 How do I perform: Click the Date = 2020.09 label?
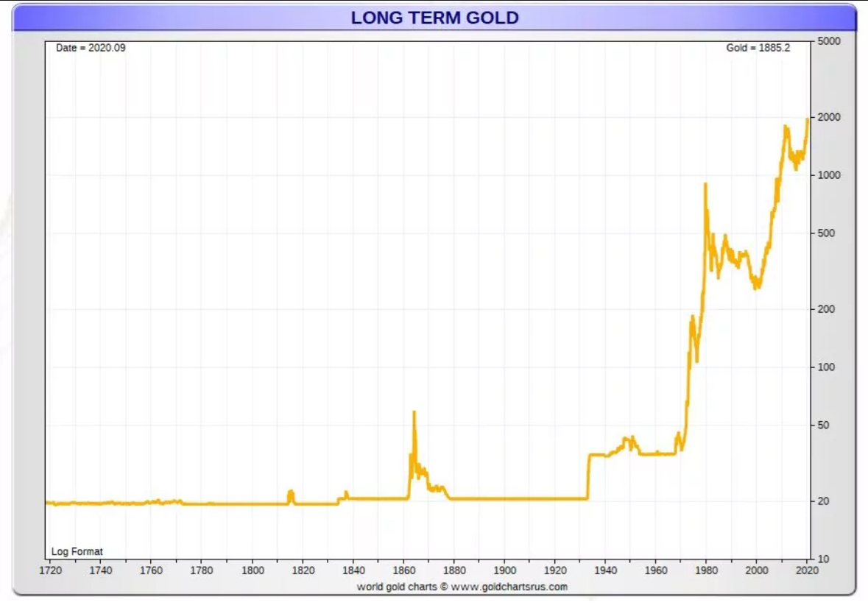coord(91,48)
